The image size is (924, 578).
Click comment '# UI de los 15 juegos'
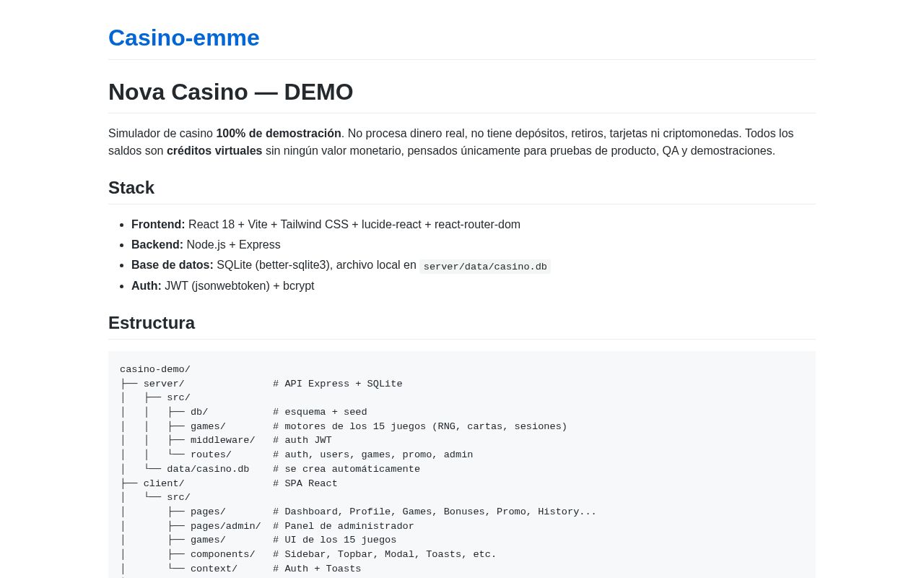335,540
